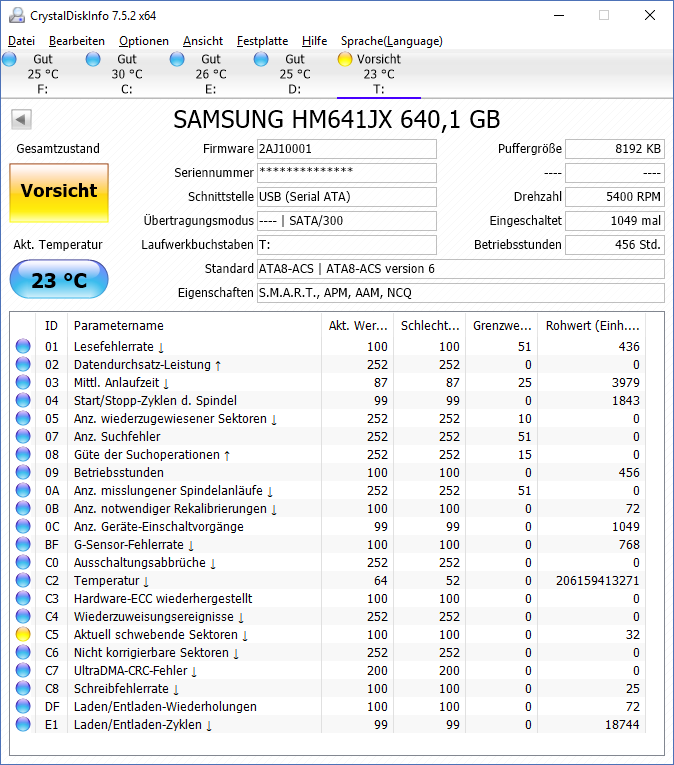Select the text Aktuell schwebende Sektoren

[x=156, y=634]
